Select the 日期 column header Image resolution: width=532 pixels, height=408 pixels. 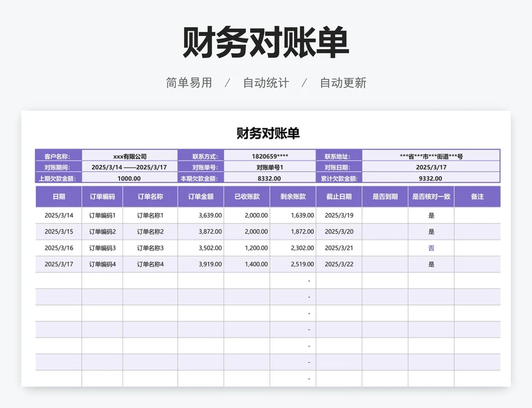59,196
